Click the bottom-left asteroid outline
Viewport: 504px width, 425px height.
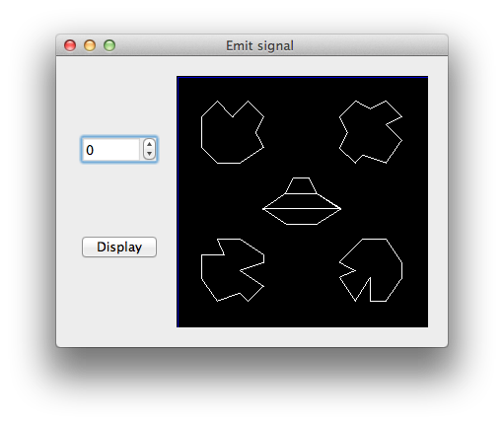pyautogui.click(x=232, y=270)
